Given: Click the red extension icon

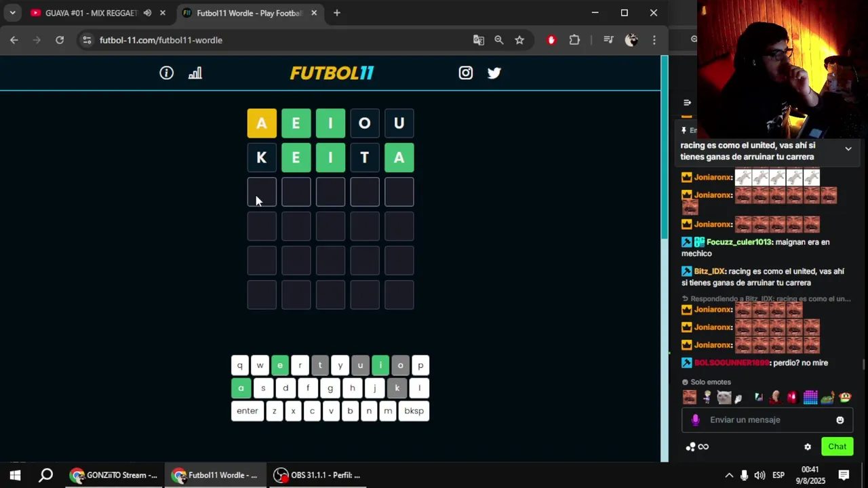Looking at the screenshot, I should point(551,40).
